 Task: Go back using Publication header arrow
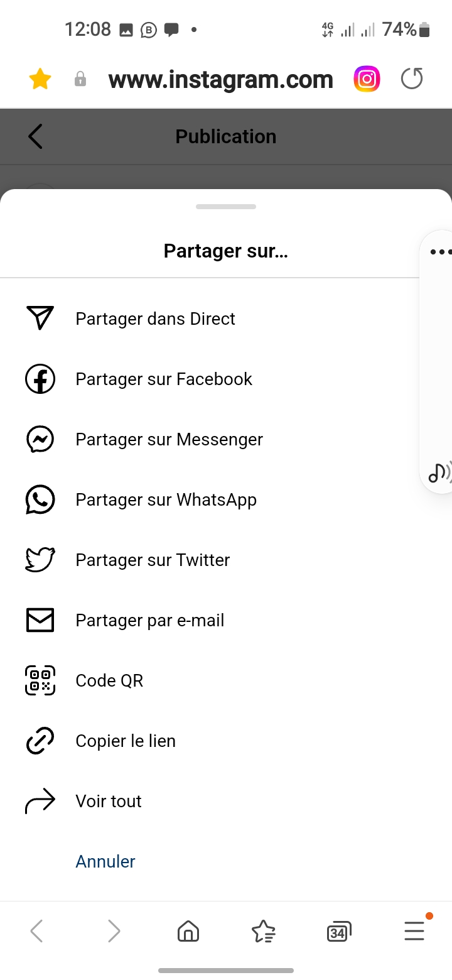[36, 136]
